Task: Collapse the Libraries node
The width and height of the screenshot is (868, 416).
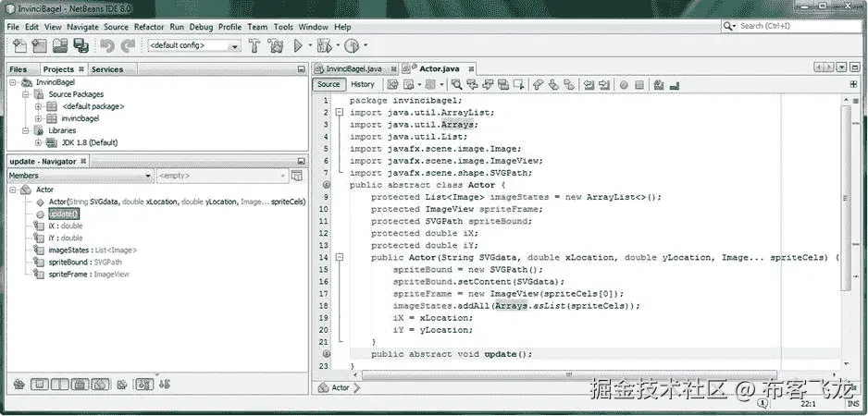Action: click(x=26, y=130)
